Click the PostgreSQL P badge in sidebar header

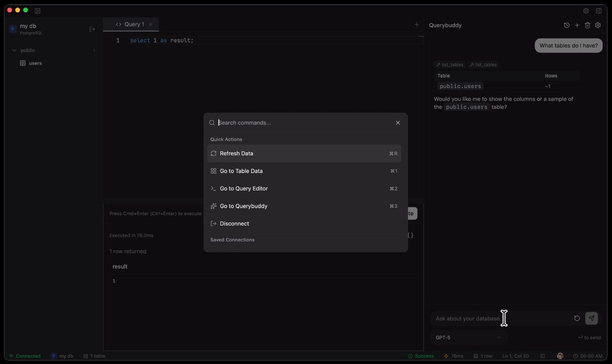click(x=13, y=29)
